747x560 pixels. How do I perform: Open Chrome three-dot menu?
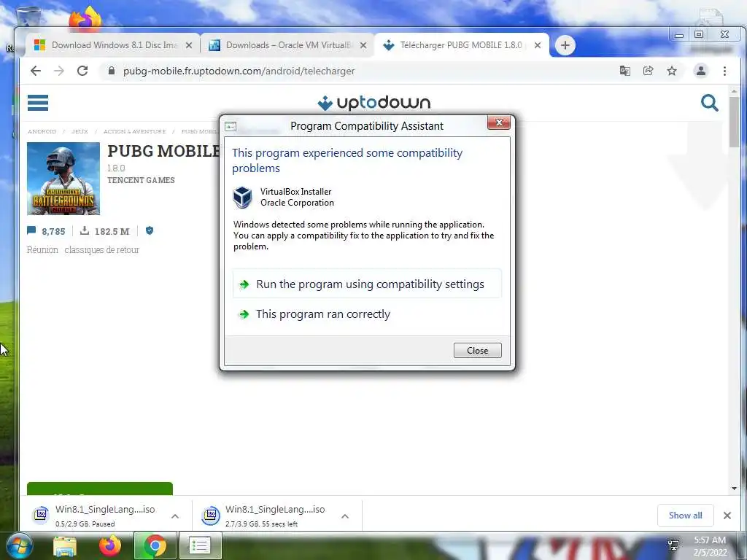(x=724, y=71)
